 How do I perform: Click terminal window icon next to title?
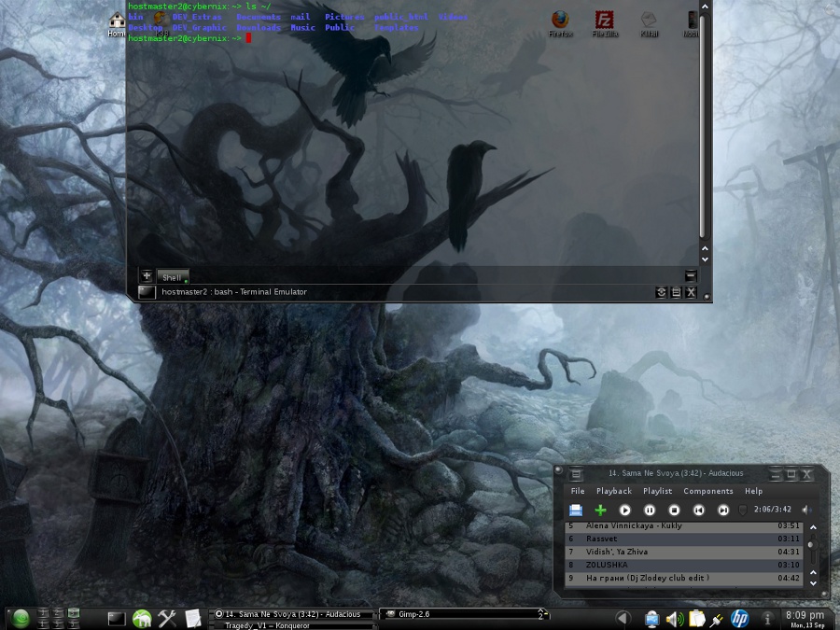click(147, 292)
